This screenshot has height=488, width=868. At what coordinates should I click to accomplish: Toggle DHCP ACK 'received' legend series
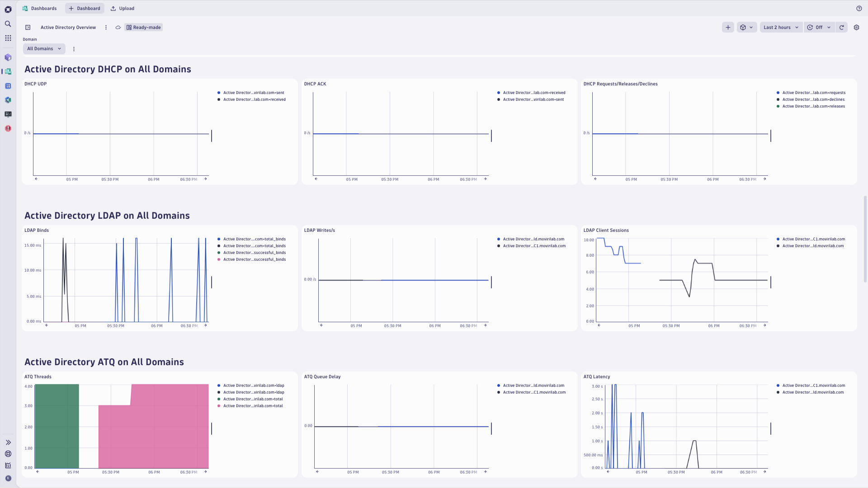pos(531,93)
